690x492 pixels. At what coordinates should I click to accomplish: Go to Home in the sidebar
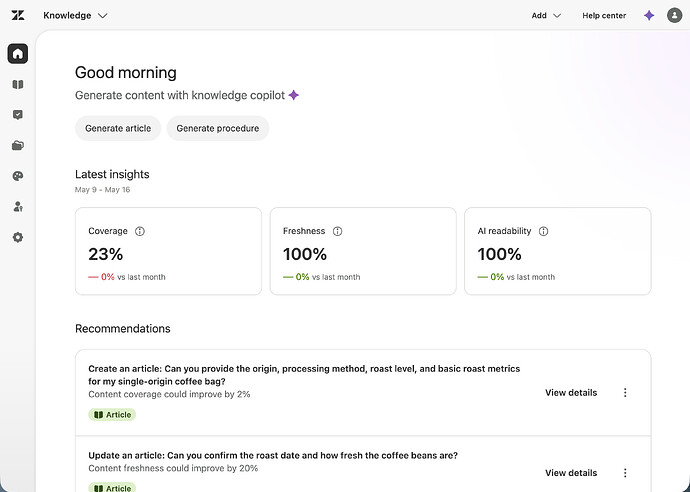pos(18,54)
